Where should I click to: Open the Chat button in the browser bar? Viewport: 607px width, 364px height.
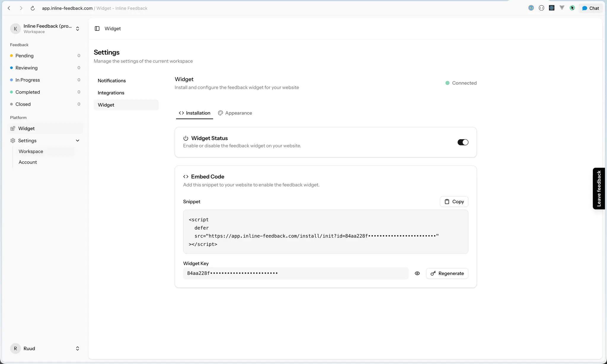pyautogui.click(x=591, y=8)
